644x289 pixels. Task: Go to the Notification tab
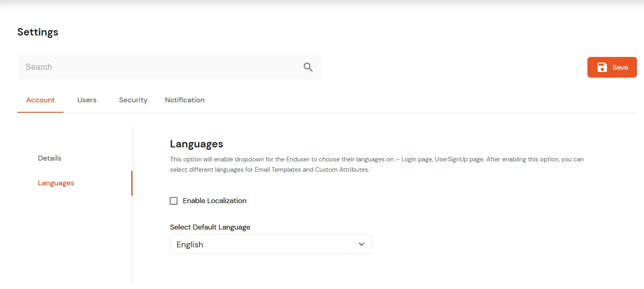(x=185, y=100)
